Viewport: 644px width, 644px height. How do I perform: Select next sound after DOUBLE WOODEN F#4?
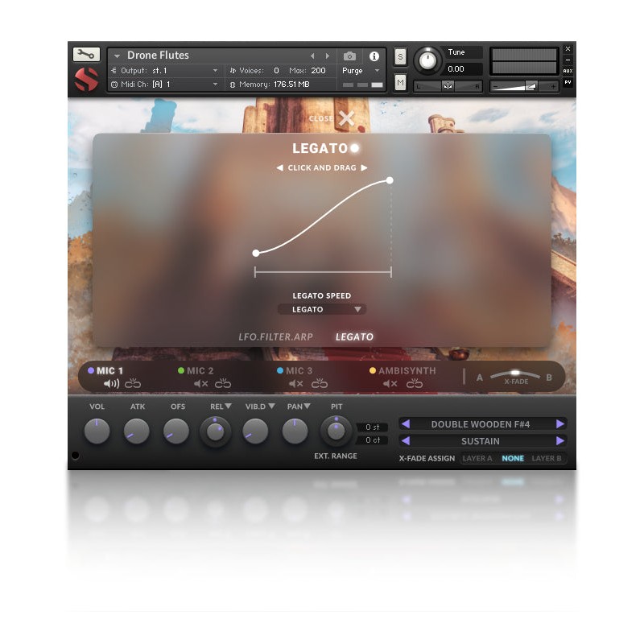click(560, 424)
